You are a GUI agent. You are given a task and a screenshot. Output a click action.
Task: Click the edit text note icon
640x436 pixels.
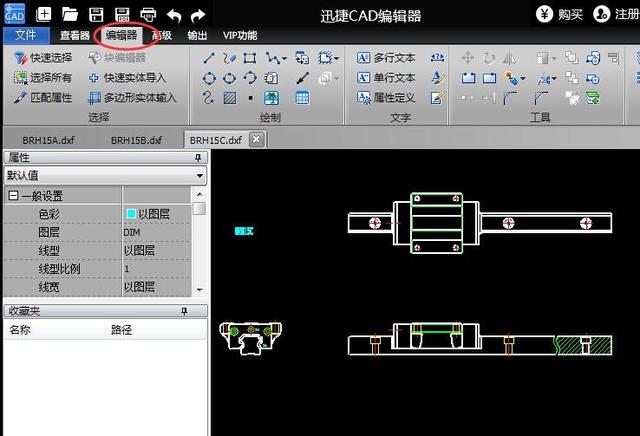(437, 98)
